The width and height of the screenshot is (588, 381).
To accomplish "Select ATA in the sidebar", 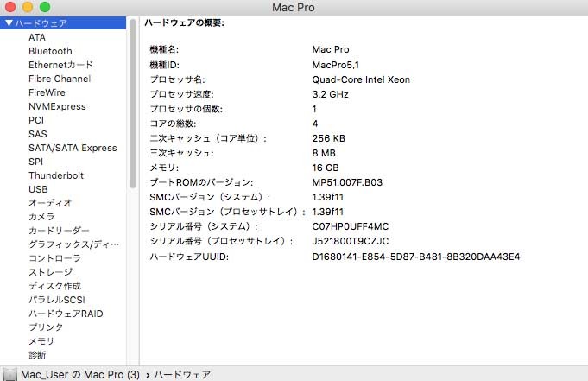I will tap(37, 37).
